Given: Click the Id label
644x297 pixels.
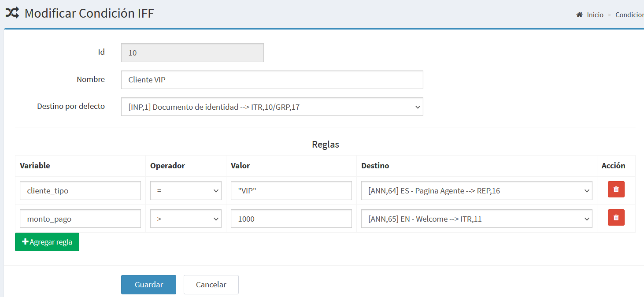Looking at the screenshot, I should [x=101, y=52].
